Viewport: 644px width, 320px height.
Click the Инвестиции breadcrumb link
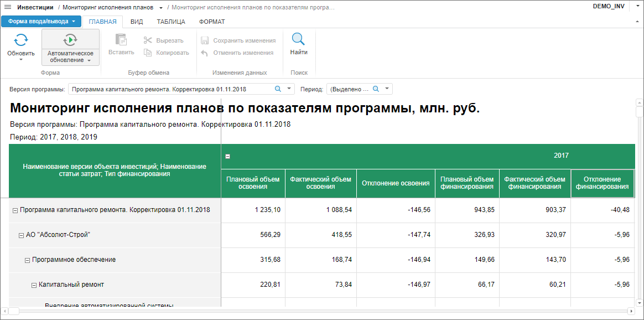point(35,8)
